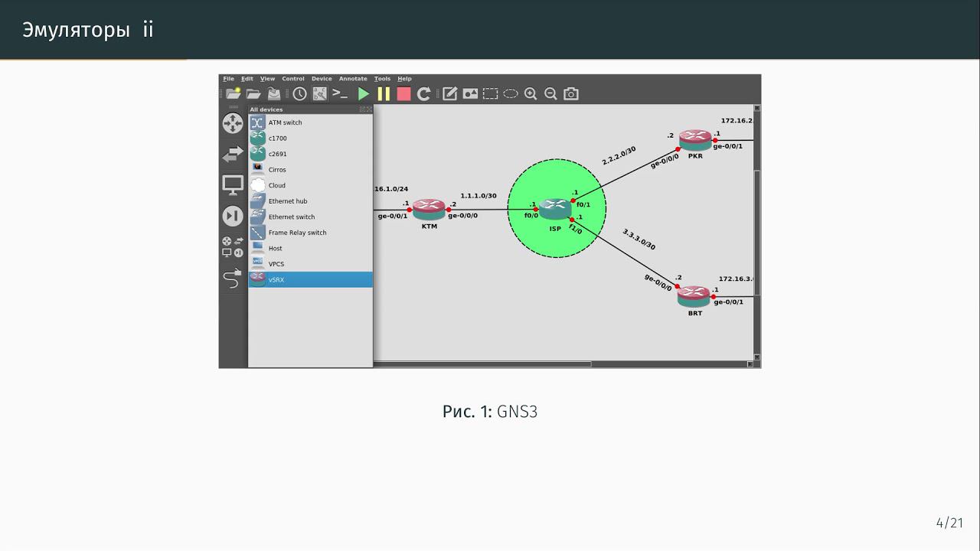Start all devices with green play
Viewport: 980px width, 551px height.
364,93
